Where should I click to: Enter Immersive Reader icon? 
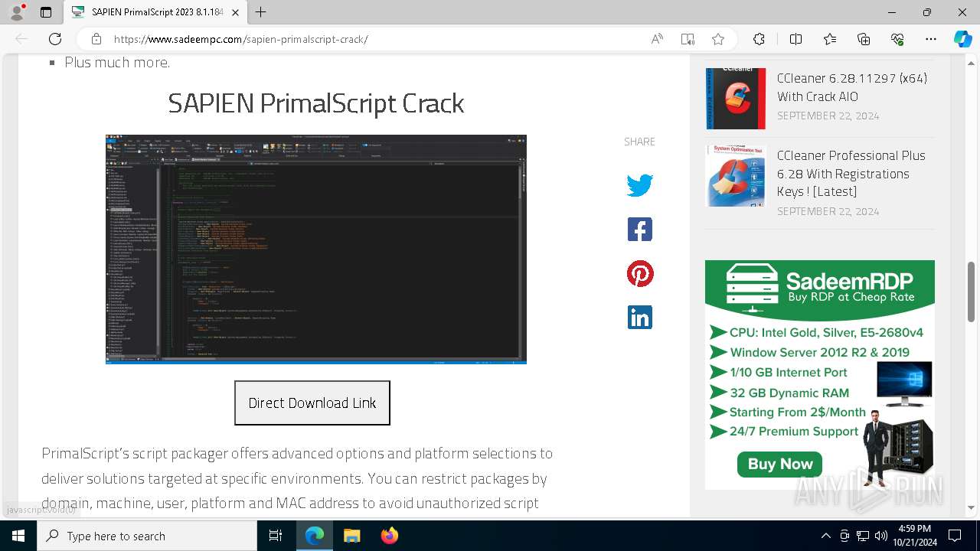pos(688,39)
